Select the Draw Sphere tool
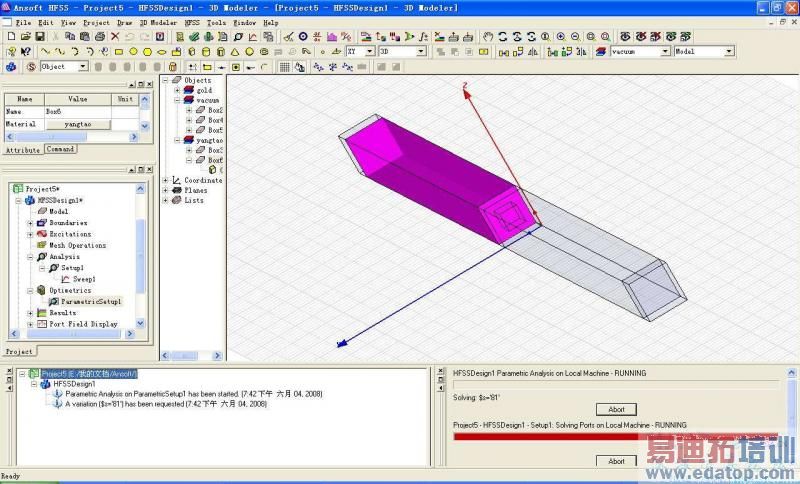The image size is (800, 484). tap(249, 52)
